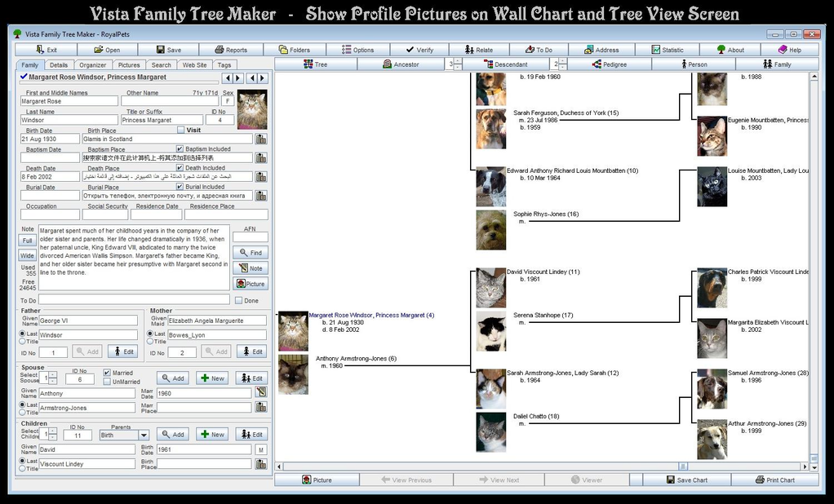The image size is (834, 504).
Task: Click the Full note button
Action: (27, 241)
